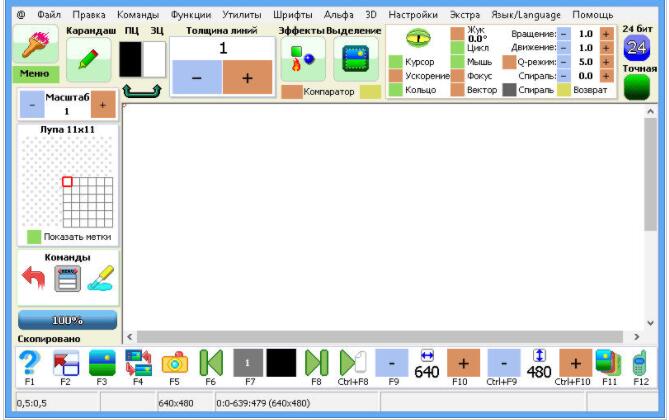Select the highlighter clear icon

click(x=101, y=278)
